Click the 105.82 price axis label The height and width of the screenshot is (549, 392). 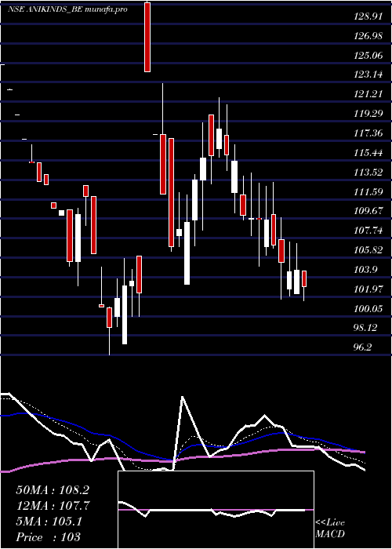click(x=367, y=250)
